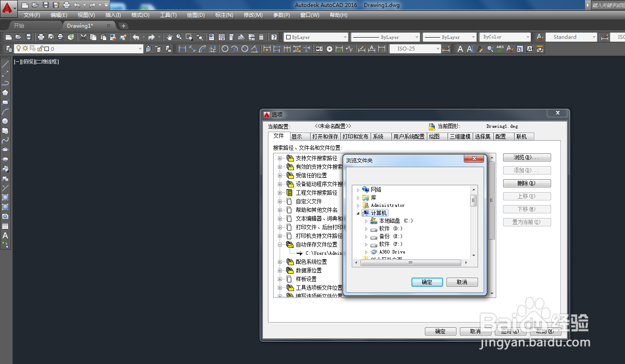Click 取消 in the Browse Folder dialog
This screenshot has height=364, width=625.
[462, 282]
